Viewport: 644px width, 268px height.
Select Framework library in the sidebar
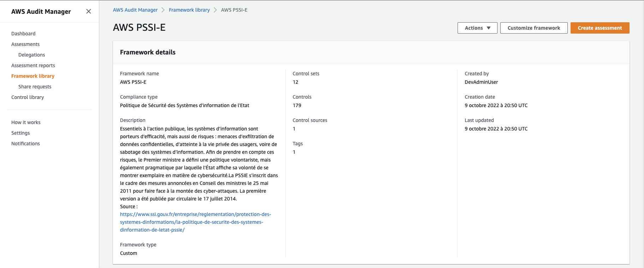33,76
